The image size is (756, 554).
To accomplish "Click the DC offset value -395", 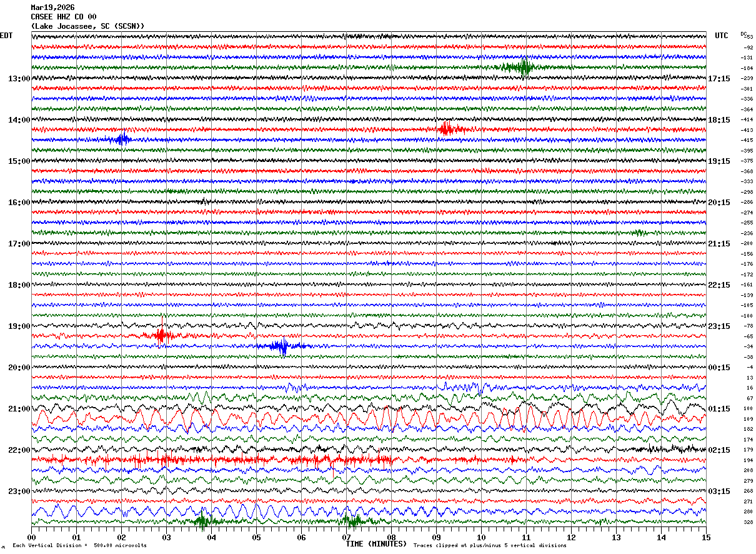I will pyautogui.click(x=747, y=151).
